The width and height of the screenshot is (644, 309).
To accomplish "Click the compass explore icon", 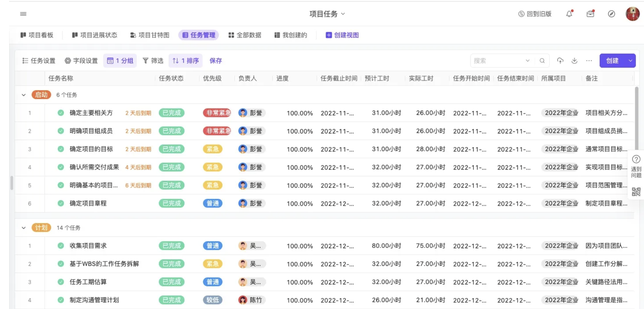I will (x=612, y=14).
